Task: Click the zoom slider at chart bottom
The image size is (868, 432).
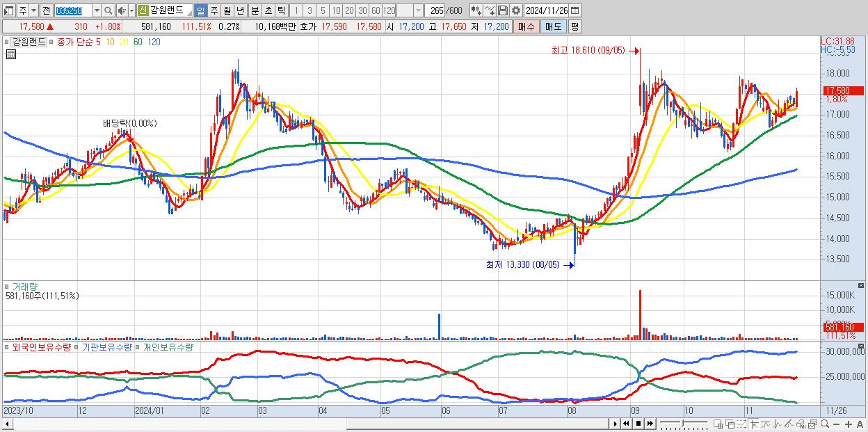Action: 684,423
